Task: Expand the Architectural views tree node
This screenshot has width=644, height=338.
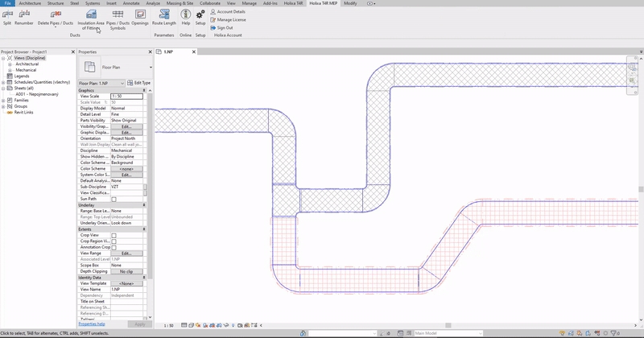Action: pyautogui.click(x=10, y=64)
